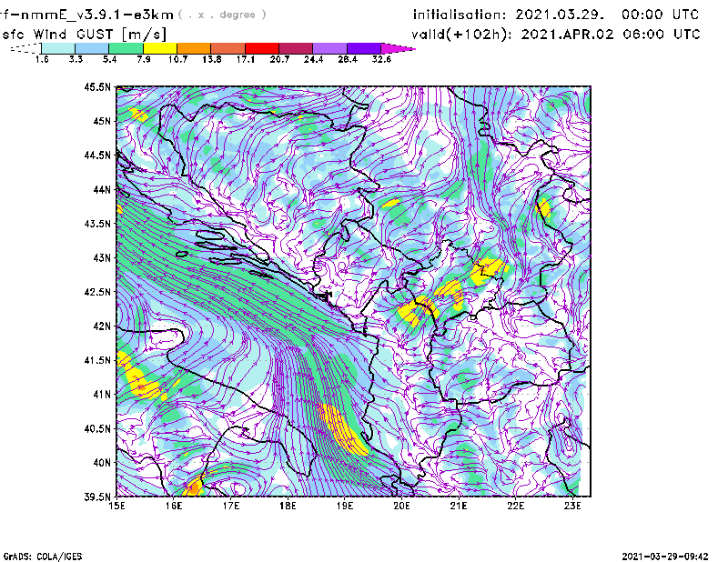Click the legend value 1.6

(x=42, y=59)
